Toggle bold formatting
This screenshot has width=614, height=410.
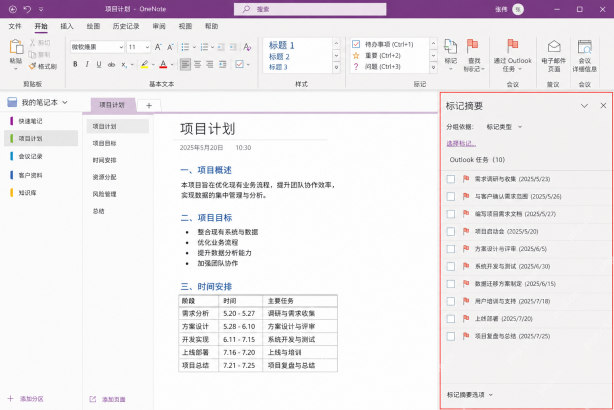click(75, 64)
